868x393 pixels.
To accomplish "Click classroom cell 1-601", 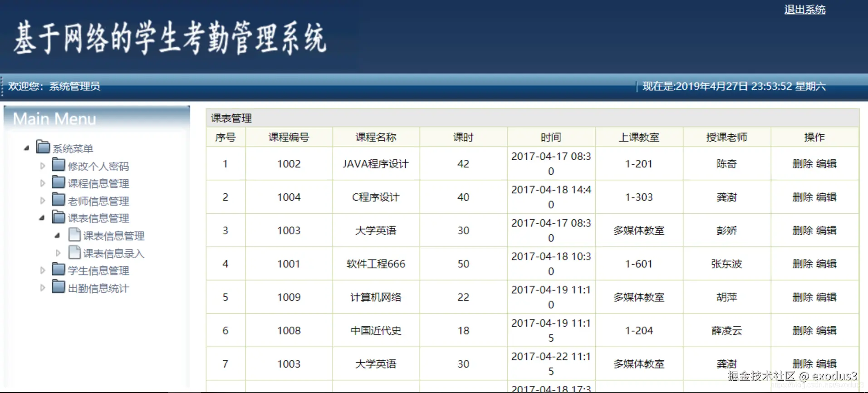I will tap(639, 264).
